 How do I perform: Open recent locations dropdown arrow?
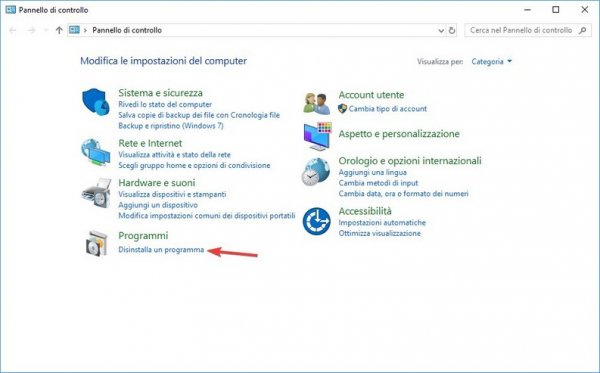(x=46, y=30)
